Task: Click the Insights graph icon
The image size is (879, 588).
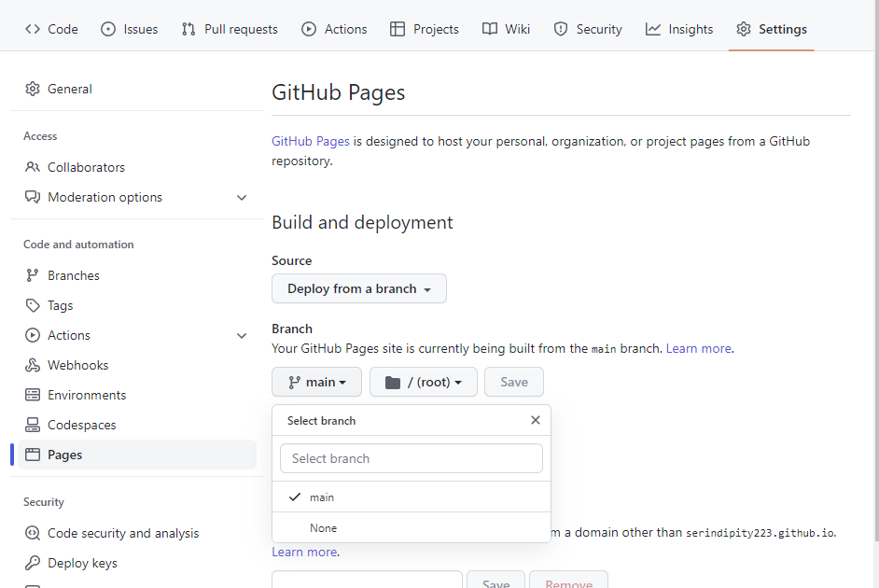Action: point(653,29)
